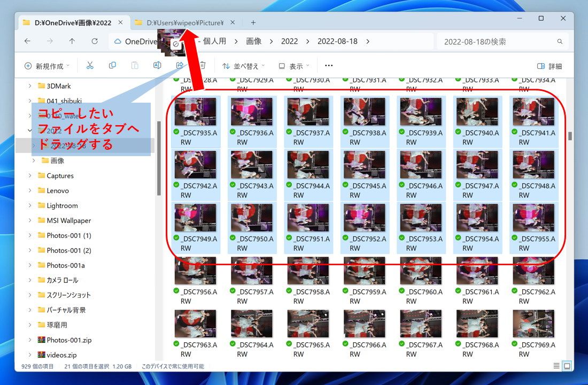Click the 琢磨用 folder icon
The image size is (588, 385).
click(42, 325)
